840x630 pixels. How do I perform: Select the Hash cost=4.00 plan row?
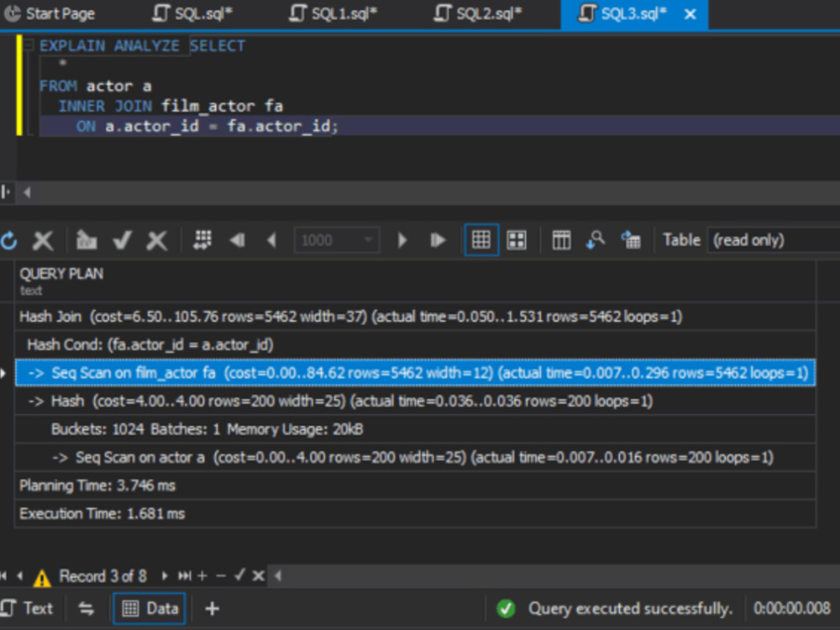(x=416, y=401)
